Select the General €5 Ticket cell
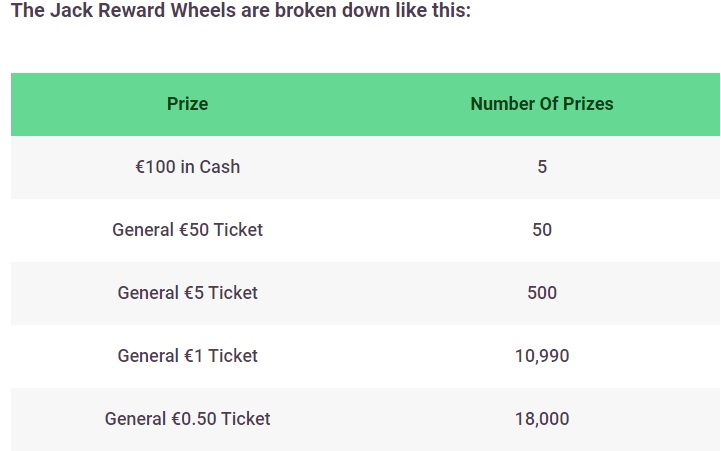Image resolution: width=721 pixels, height=451 pixels. click(x=188, y=293)
